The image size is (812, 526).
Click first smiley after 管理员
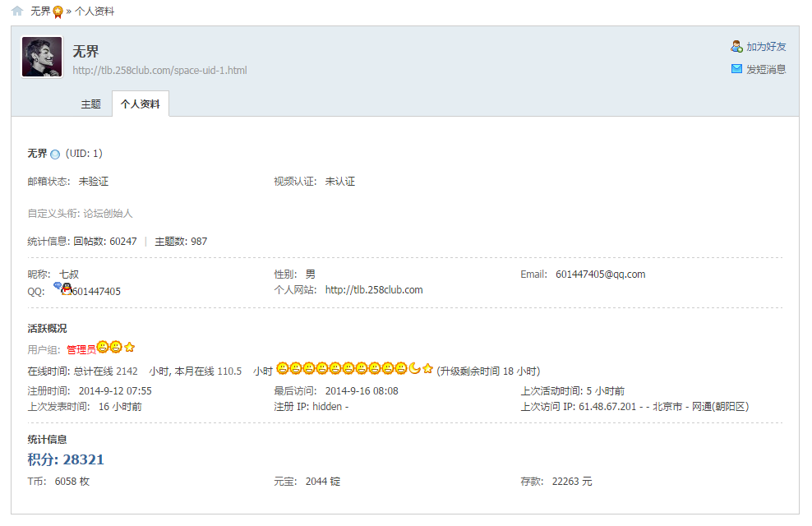tap(103, 347)
